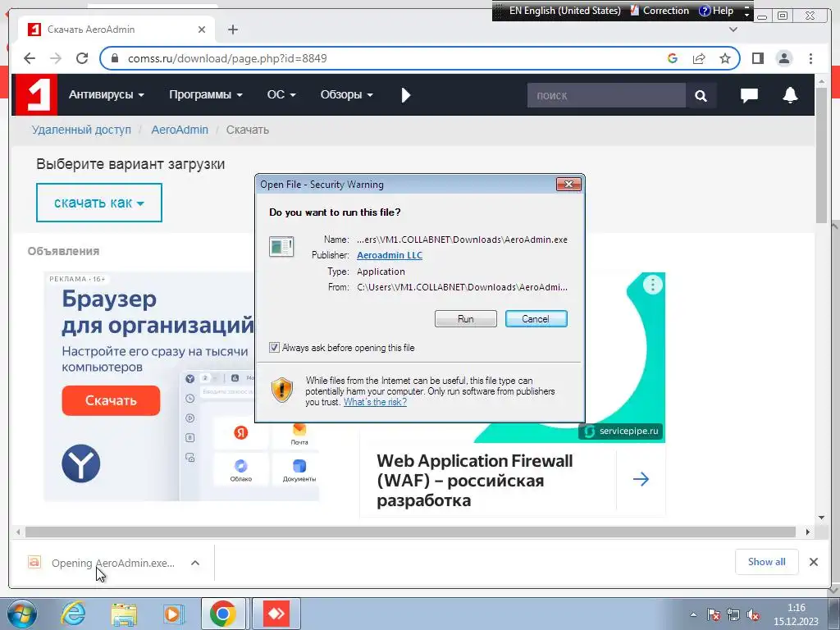Close the Security Warning dialog with X
Image resolution: width=840 pixels, height=630 pixels.
568,185
